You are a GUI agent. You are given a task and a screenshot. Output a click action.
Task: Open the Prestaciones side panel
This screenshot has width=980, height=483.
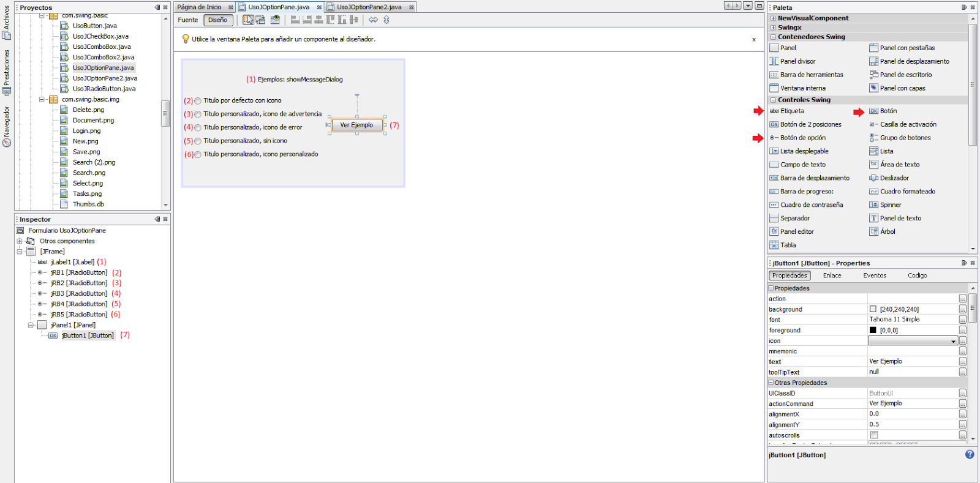click(7, 72)
